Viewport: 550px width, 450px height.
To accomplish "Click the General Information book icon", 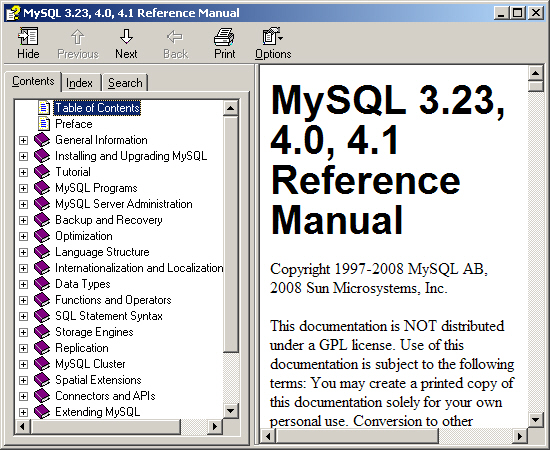I will [42, 140].
